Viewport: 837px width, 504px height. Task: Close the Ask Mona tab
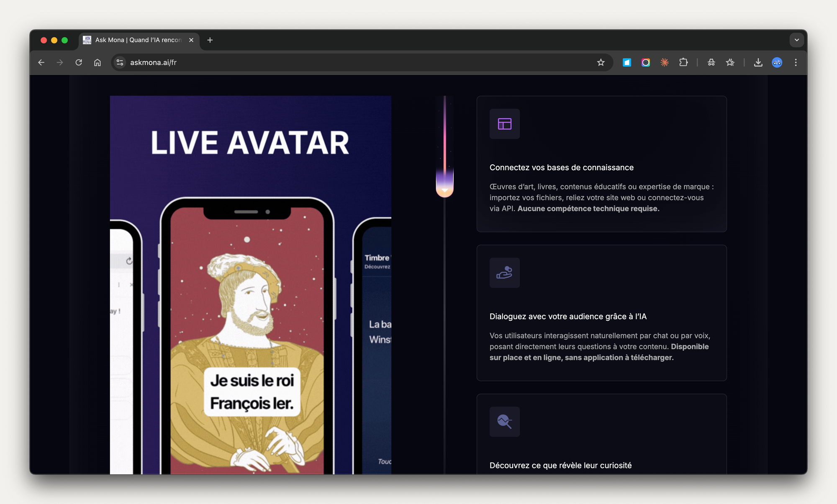(191, 40)
